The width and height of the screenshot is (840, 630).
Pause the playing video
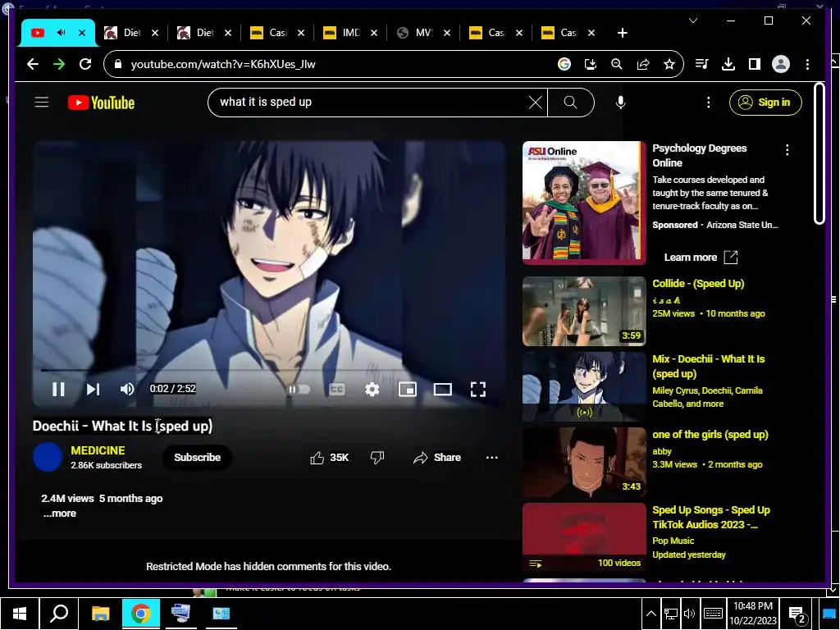(x=59, y=389)
